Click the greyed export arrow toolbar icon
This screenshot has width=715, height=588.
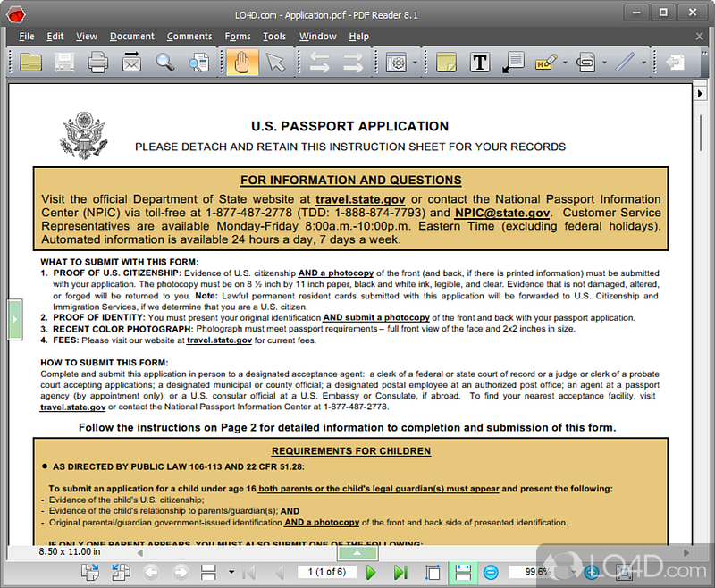tap(676, 62)
